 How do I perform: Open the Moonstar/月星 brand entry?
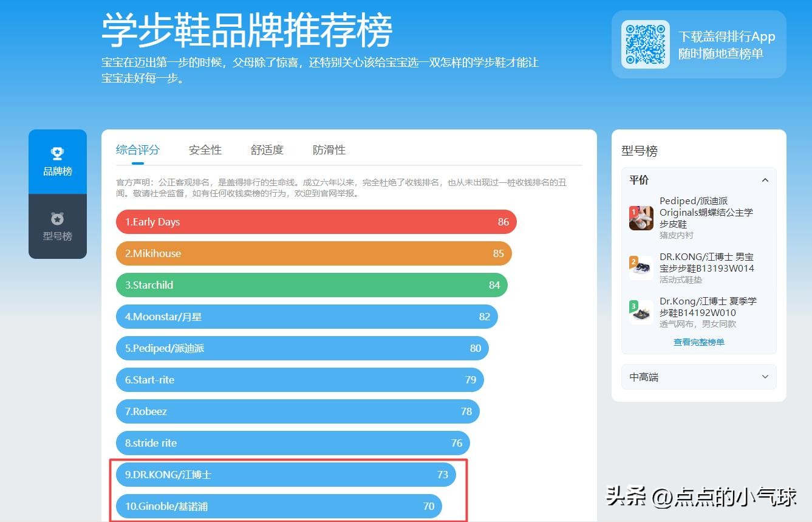tap(307, 317)
